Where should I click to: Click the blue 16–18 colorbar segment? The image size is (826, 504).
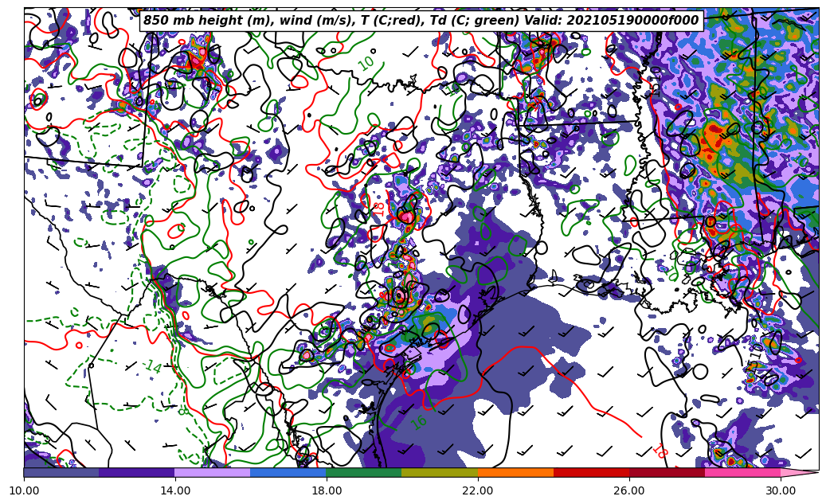coord(288,472)
